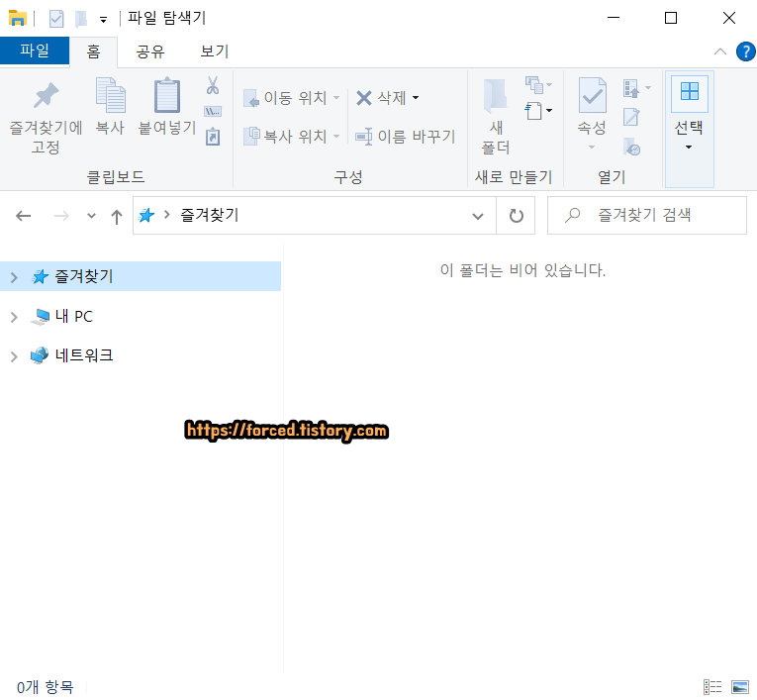
Task: Click the Properties (속성) checkmark icon
Action: (593, 95)
